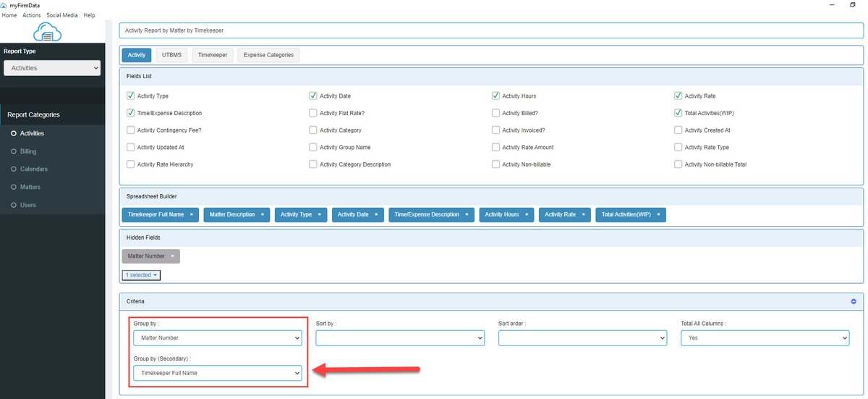Remove Total Activities(WIP) chip via its x
Viewport: 868px width, 399px height.
click(658, 215)
